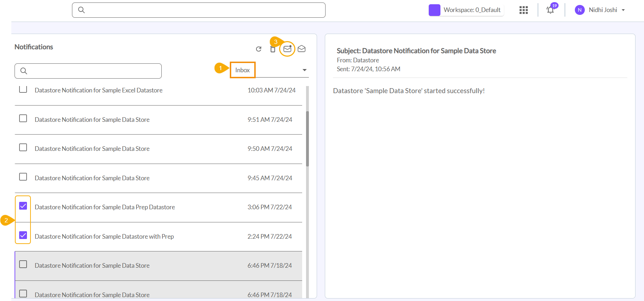Screen dimensions: 644x301
Task: Uncheck Sample Data Prep Datastore notification
Action: 23,206
